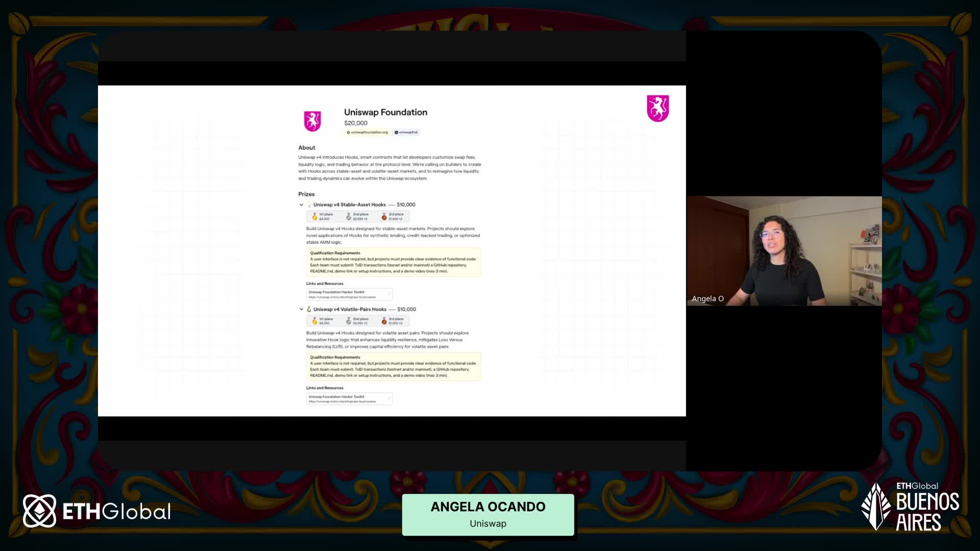Collapse the Uniswap v4 Volatile-Pairs Hooks prize

(x=301, y=310)
